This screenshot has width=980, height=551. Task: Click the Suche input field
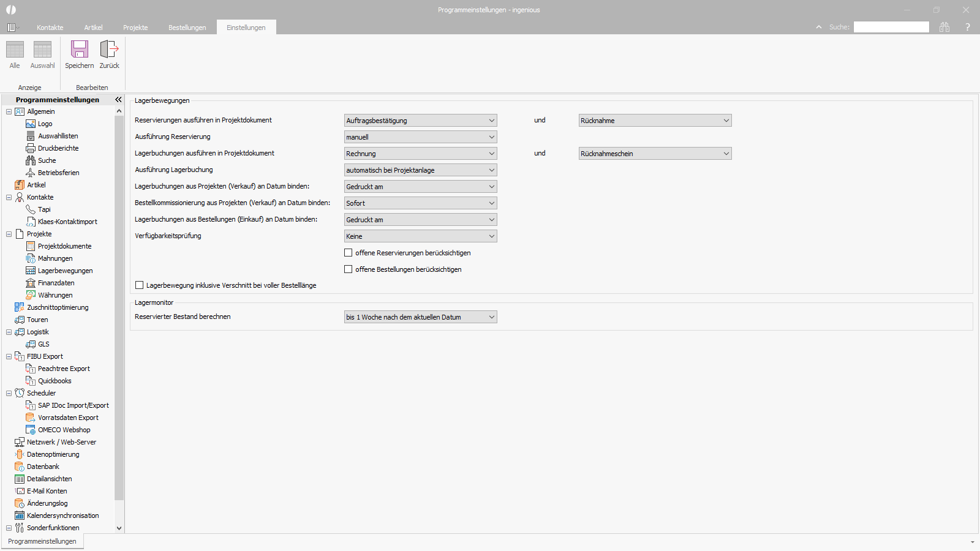click(891, 27)
